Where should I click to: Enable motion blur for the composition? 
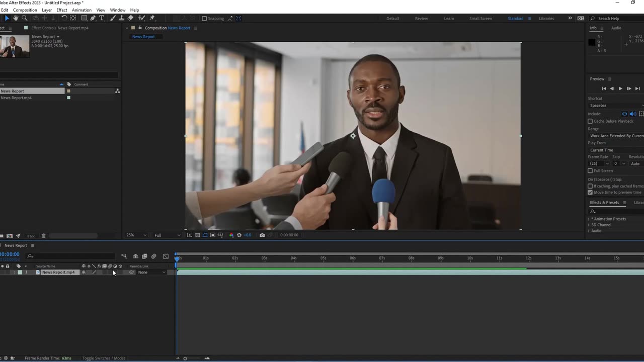153,256
